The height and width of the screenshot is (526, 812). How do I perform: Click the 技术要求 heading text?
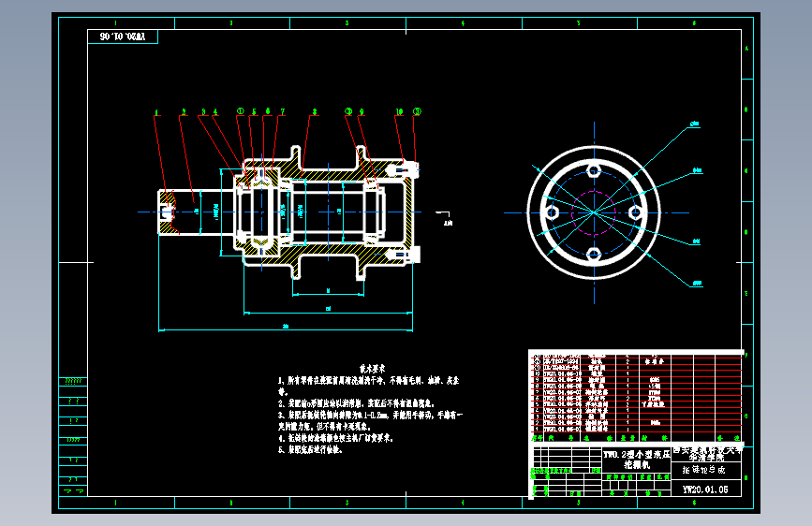373,369
